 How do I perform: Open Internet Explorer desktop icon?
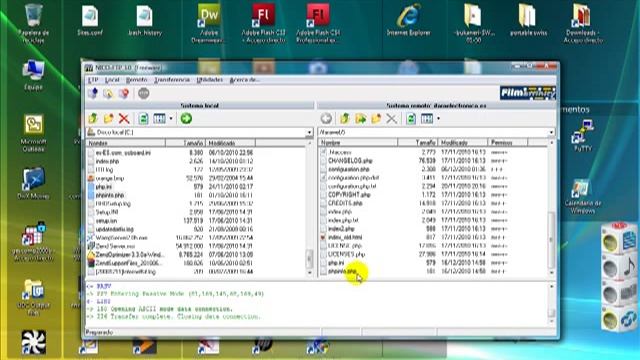[x=409, y=20]
